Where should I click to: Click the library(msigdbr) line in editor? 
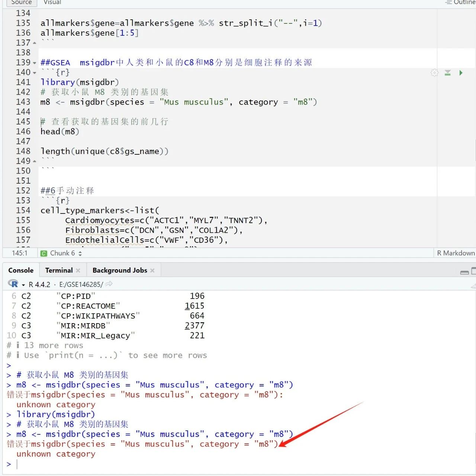pos(80,82)
